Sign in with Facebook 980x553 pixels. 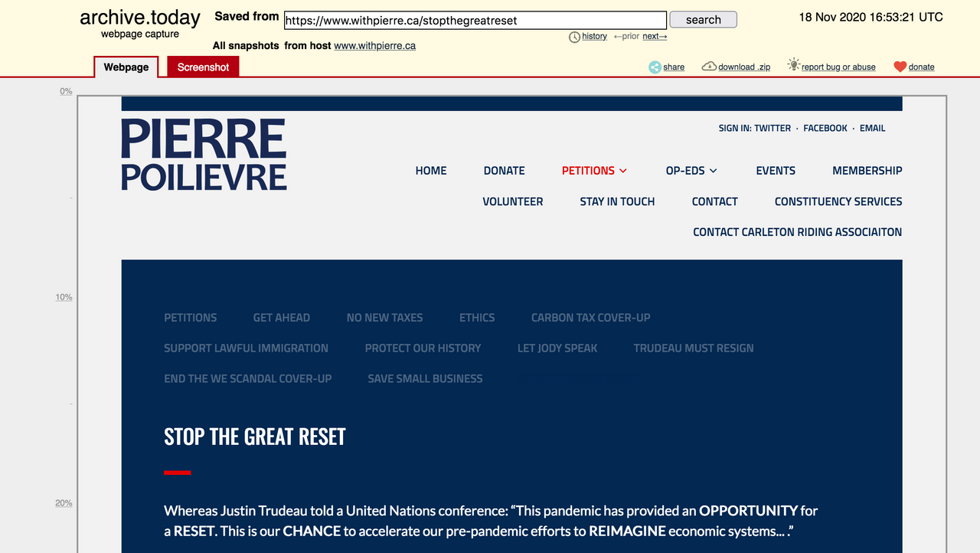tap(825, 128)
